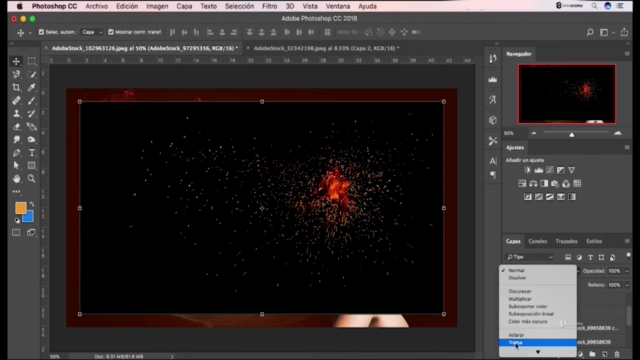Select the Gradient/Paint Bucket tool
Viewport: 640px width, 360px height.
(x=31, y=127)
